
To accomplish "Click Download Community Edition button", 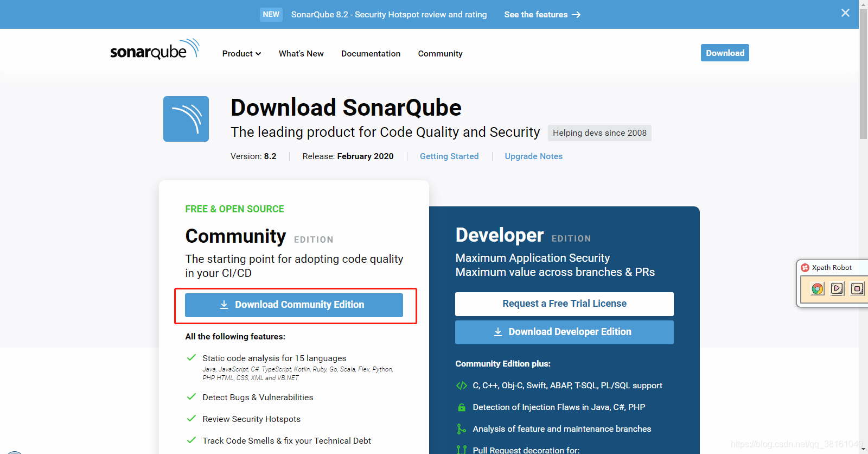I will pos(294,305).
